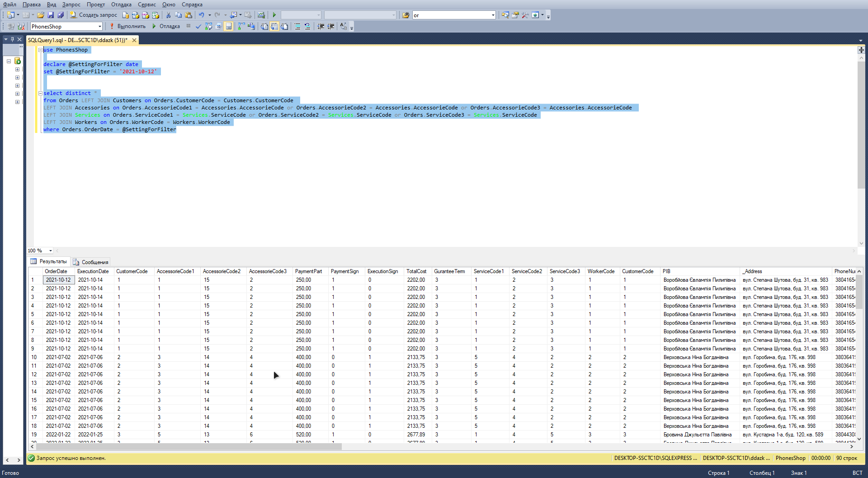
Task: Toggle auto-hide pin of Object Explorer panel
Action: 12,39
